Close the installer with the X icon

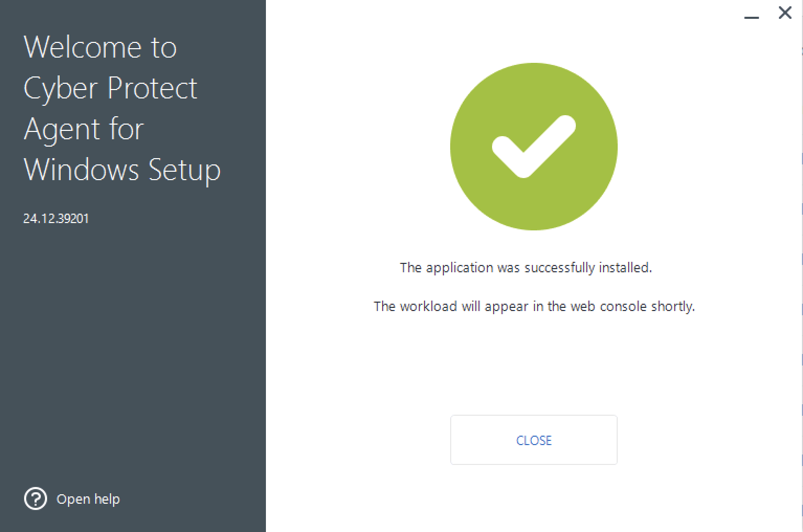[785, 13]
